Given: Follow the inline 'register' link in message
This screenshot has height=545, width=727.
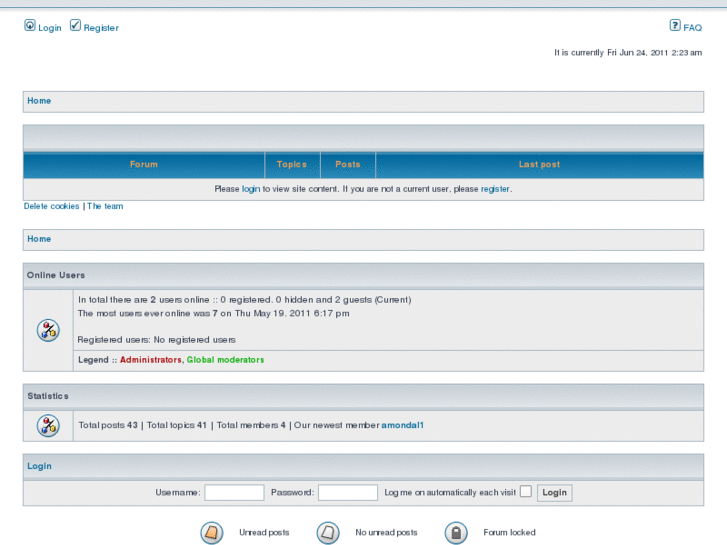Looking at the screenshot, I should (x=495, y=189).
